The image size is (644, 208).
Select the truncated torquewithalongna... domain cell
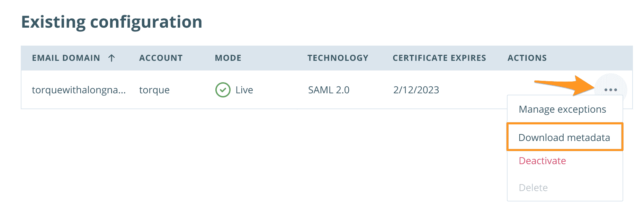point(79,90)
